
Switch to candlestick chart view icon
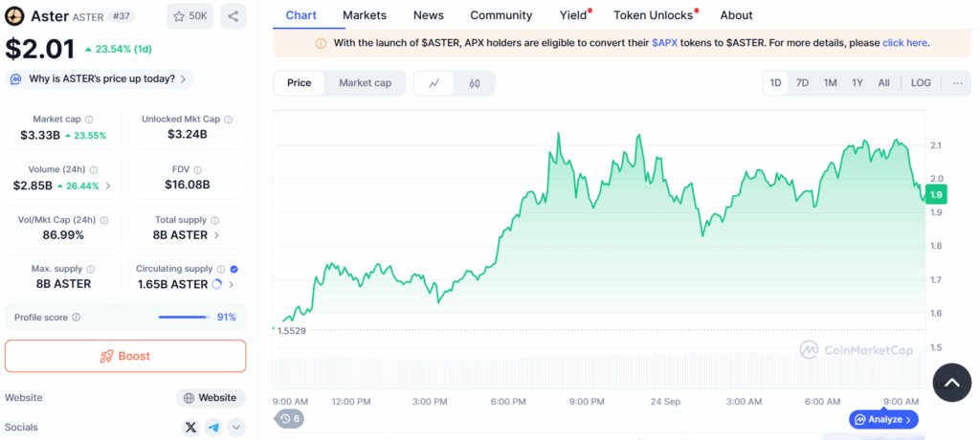click(x=475, y=83)
